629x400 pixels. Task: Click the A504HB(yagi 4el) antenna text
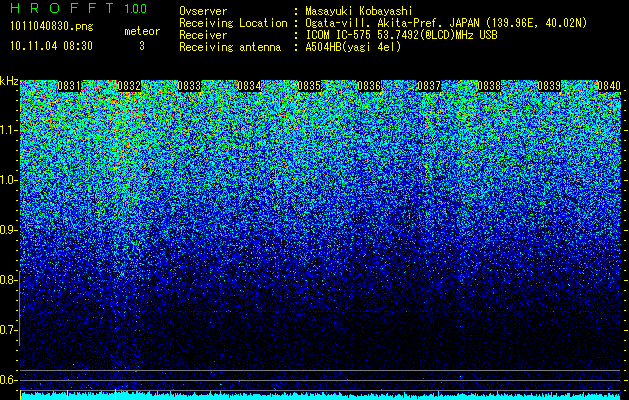pyautogui.click(x=353, y=47)
